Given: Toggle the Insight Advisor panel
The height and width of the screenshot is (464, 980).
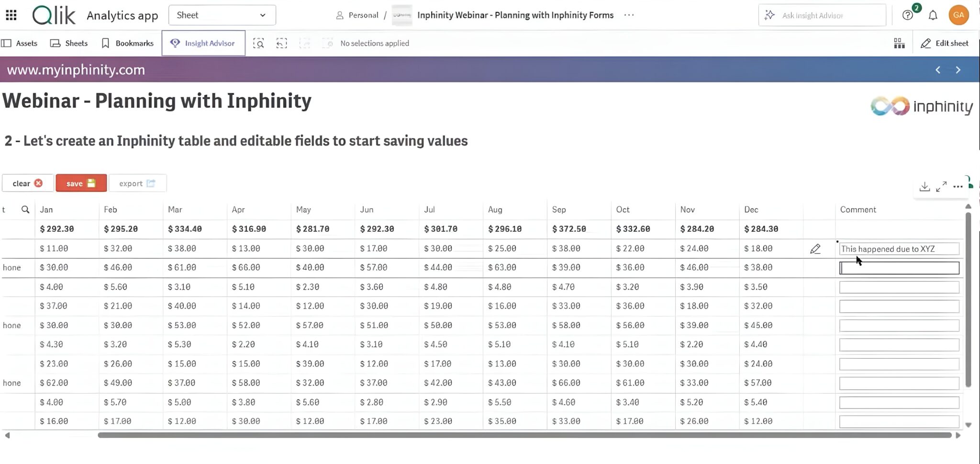Looking at the screenshot, I should 203,43.
